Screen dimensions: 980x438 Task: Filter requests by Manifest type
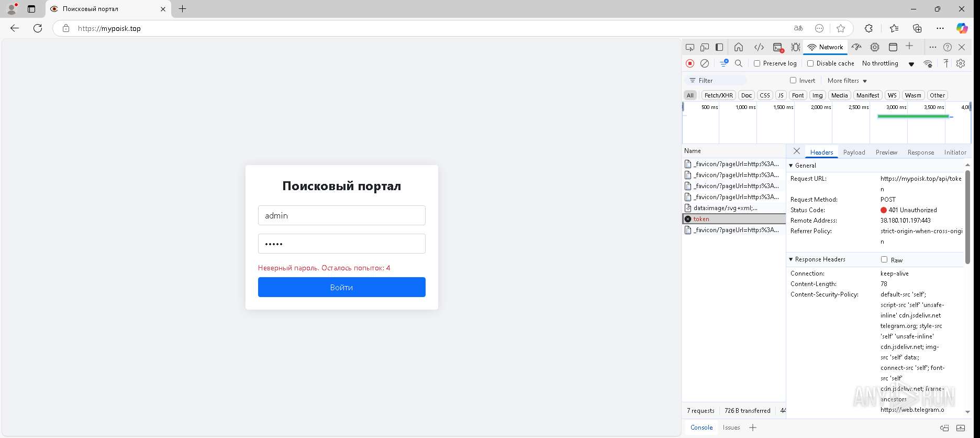pyautogui.click(x=867, y=95)
